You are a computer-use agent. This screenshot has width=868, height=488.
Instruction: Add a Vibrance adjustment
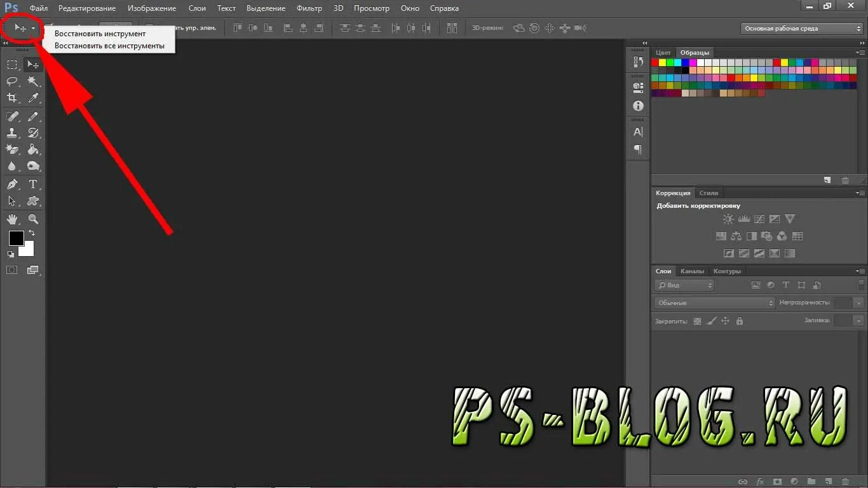[x=790, y=219]
